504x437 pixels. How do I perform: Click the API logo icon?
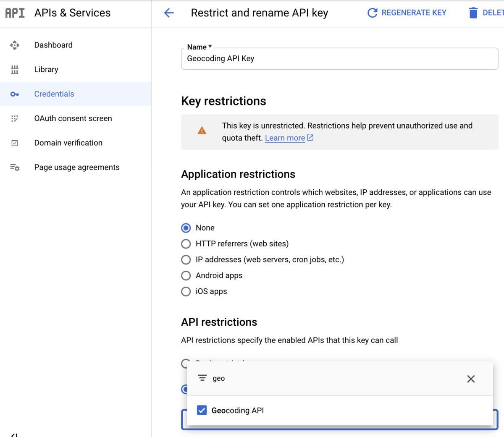pos(15,13)
